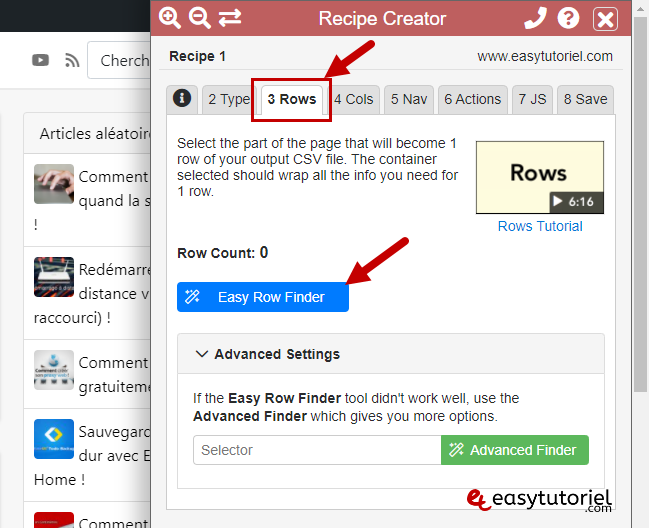Open the hand-on-mouse article thumbnail
649x528 pixels.
(x=54, y=184)
